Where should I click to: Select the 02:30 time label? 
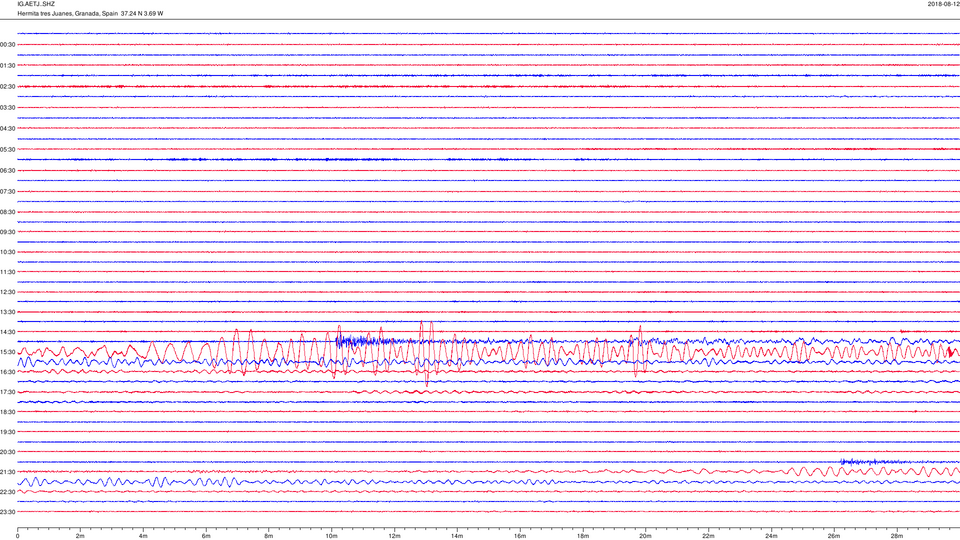pos(7,87)
